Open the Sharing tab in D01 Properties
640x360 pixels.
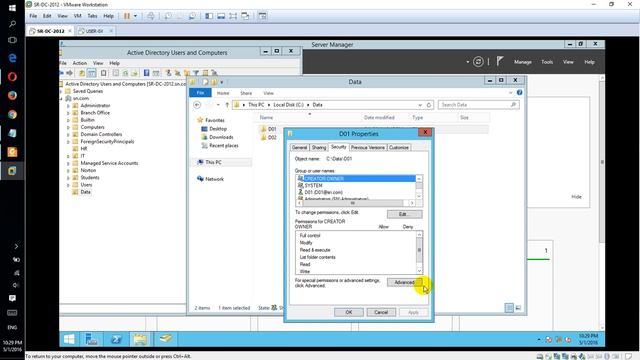(319, 147)
